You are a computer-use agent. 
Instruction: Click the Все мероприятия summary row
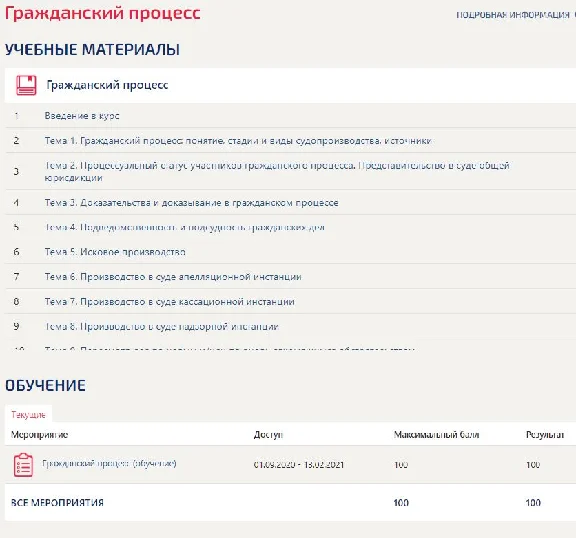pos(290,502)
